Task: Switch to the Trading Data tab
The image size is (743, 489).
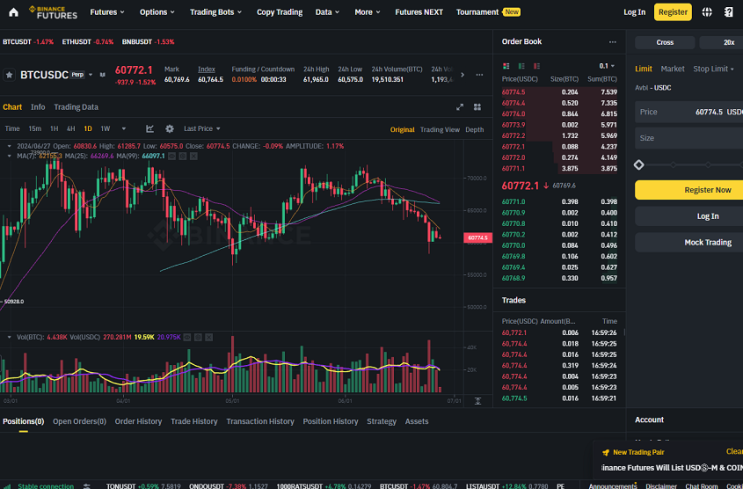Action: 76,107
